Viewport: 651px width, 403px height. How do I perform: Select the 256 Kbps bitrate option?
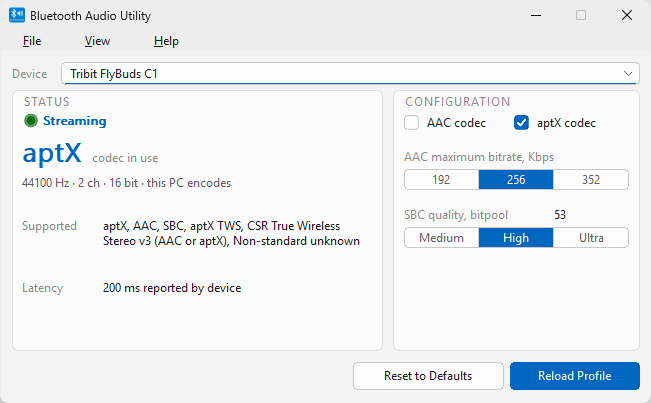pos(516,180)
